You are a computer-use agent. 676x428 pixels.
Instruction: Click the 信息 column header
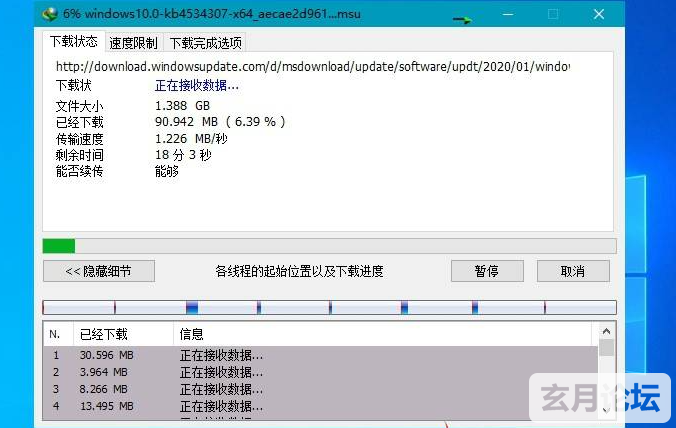click(x=382, y=334)
